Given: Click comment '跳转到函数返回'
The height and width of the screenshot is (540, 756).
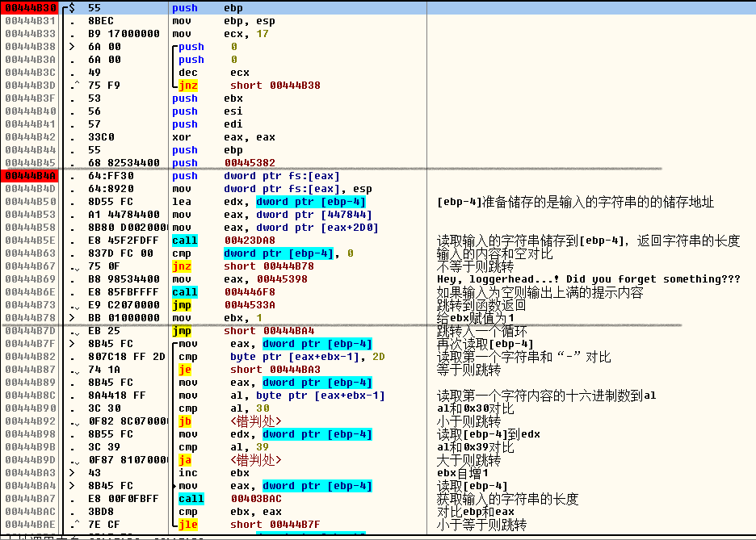Looking at the screenshot, I should 481,305.
